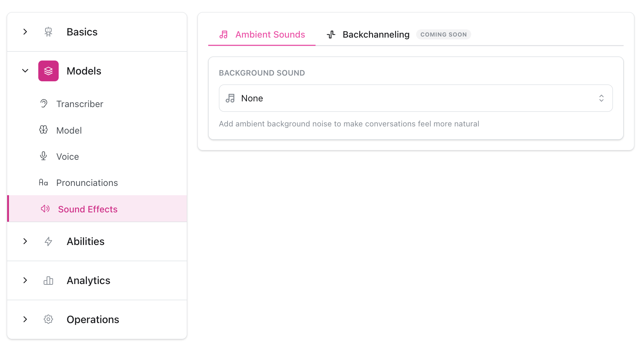Viewport: 644px width, 351px height.
Task: Click the Abilities lightning bolt icon
Action: coord(48,241)
